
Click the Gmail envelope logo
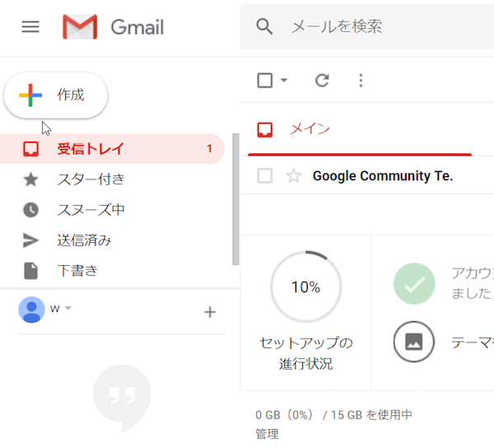tap(80, 26)
